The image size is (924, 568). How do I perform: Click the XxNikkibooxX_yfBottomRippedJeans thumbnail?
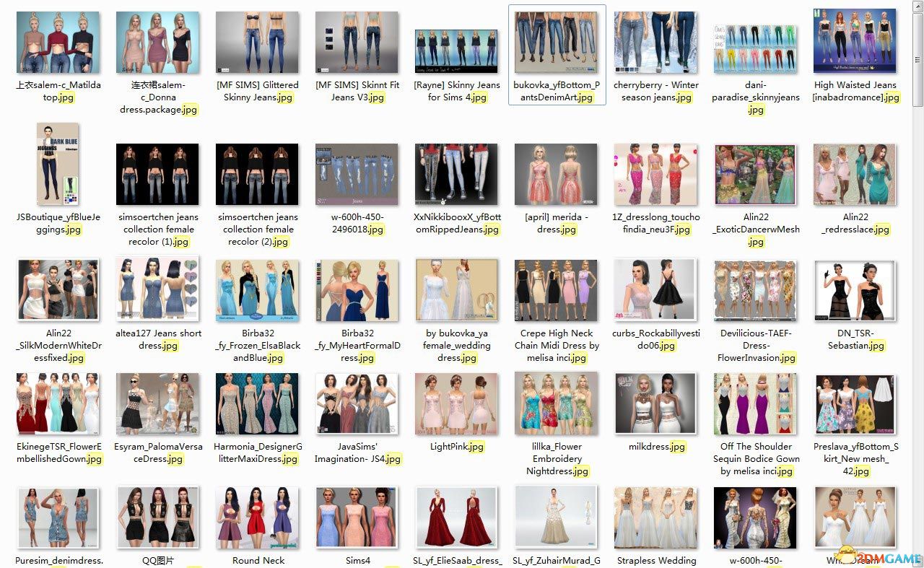pyautogui.click(x=456, y=174)
